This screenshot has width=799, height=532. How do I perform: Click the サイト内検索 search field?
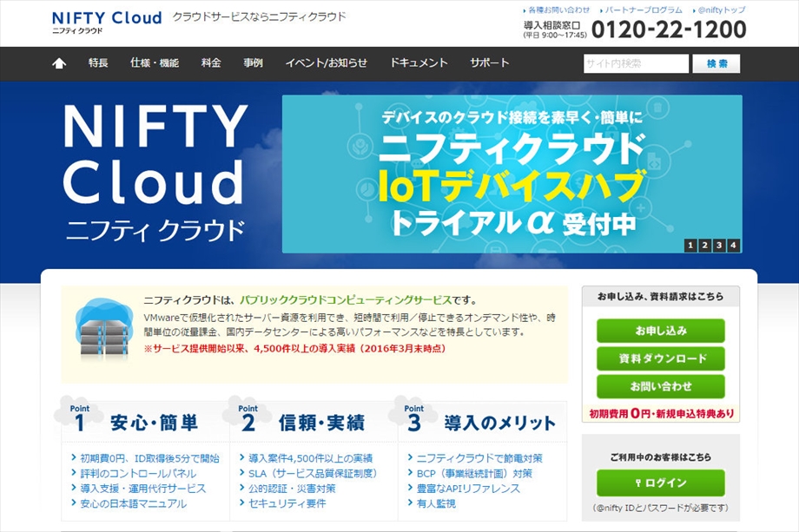(x=636, y=63)
